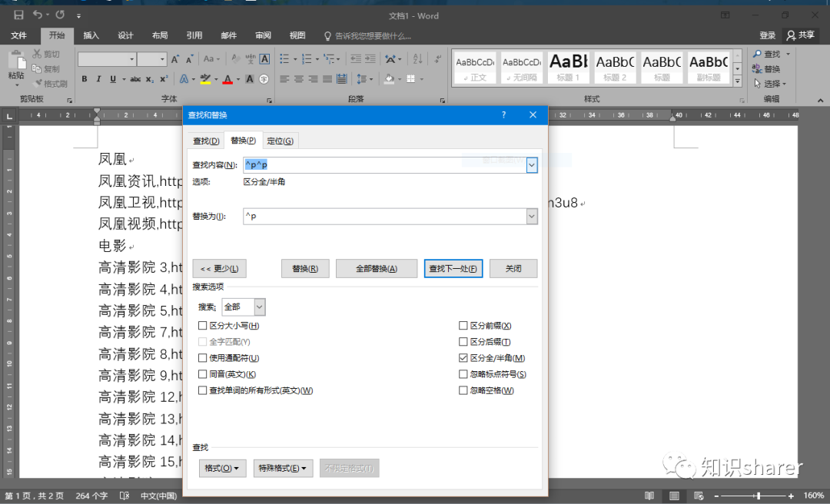This screenshot has height=504, width=830.
Task: Open the font name dropdown
Action: coord(132,59)
